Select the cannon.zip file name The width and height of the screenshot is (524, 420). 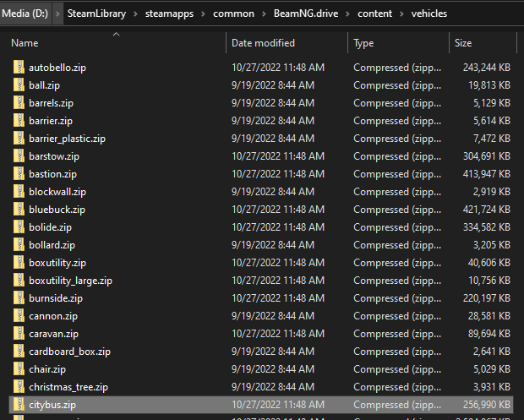53,316
